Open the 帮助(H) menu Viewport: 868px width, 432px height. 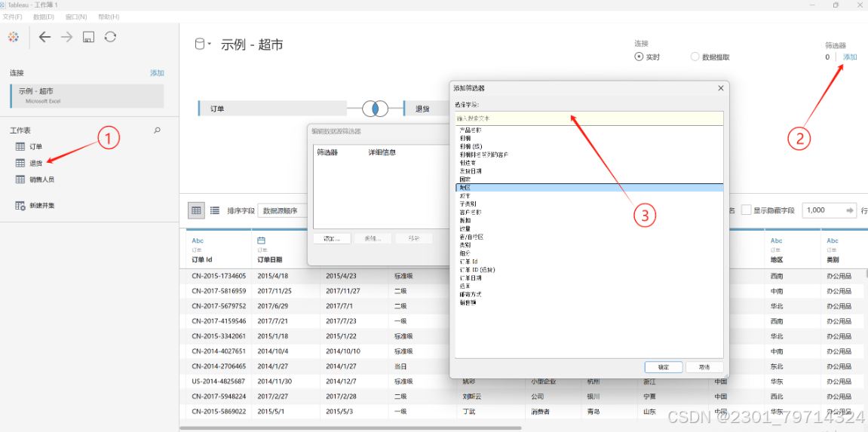point(109,17)
